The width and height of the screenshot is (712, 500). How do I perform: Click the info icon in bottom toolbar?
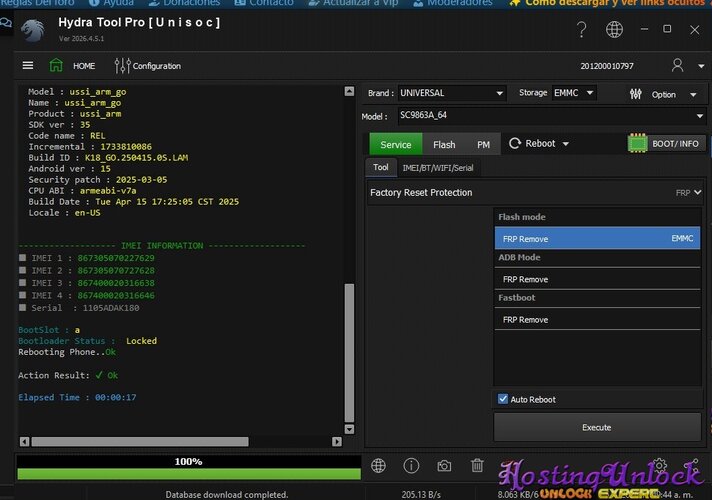[411, 465]
